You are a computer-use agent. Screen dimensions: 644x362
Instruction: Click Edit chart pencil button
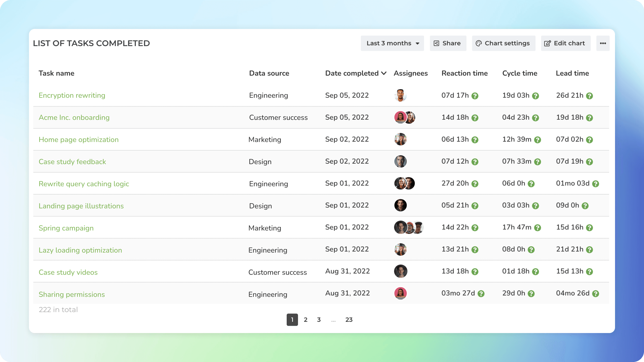point(566,43)
